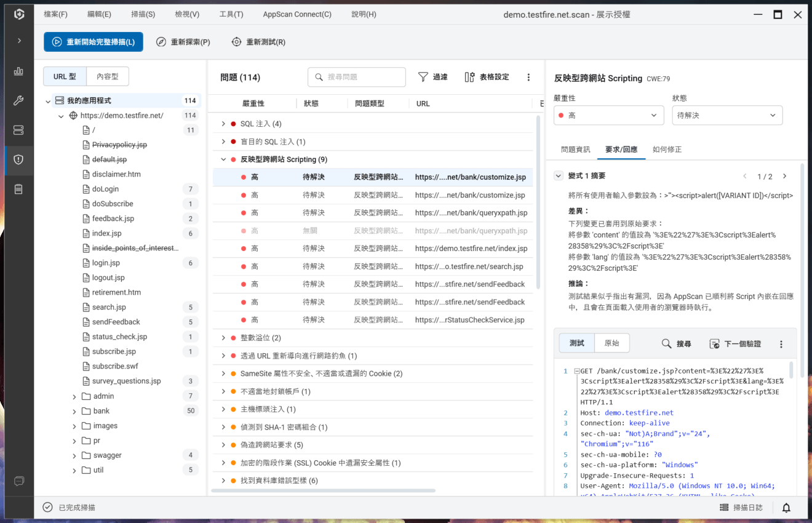Select the 無關 queryxpath.jsp issue row
Screen dimensions: 812x523
[373, 231]
